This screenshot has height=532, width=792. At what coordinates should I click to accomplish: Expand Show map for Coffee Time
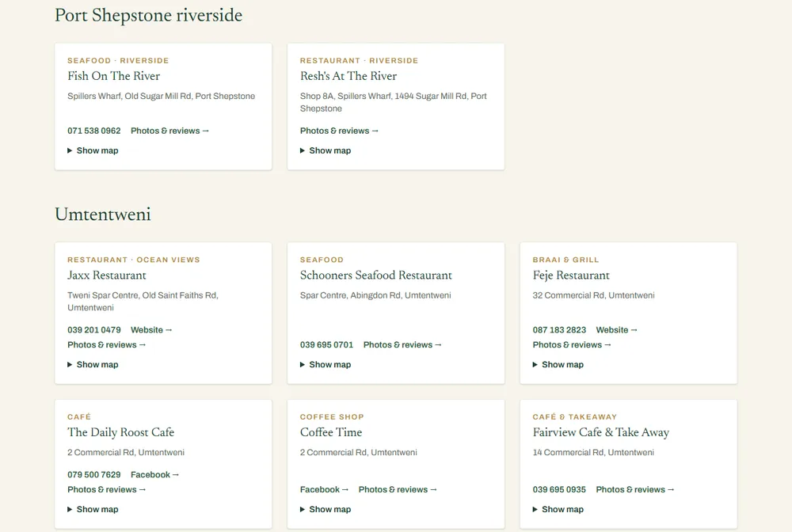point(326,509)
